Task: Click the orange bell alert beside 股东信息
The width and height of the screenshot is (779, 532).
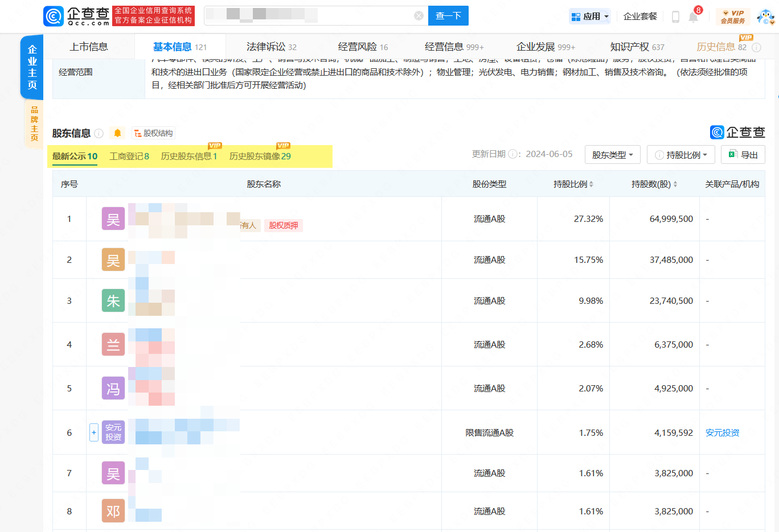Action: [x=117, y=133]
